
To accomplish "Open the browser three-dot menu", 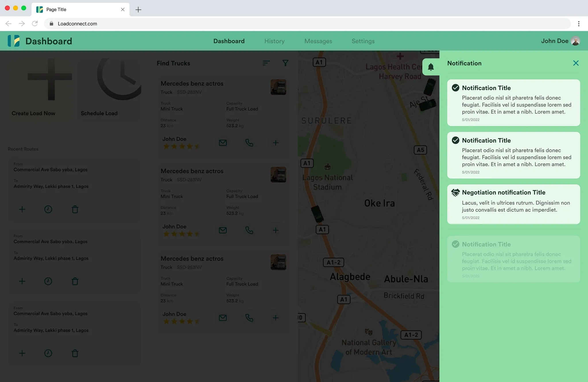I will point(579,24).
